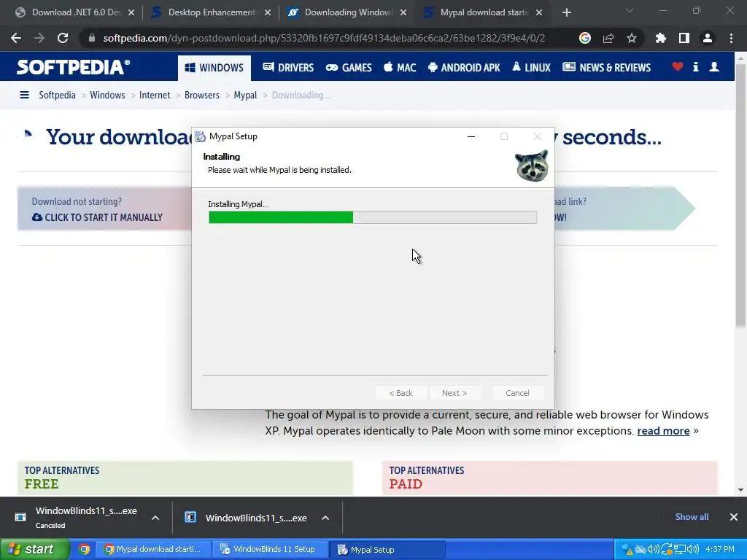Close the Mypal download tab
Screen dimensions: 747x560
pos(539,13)
